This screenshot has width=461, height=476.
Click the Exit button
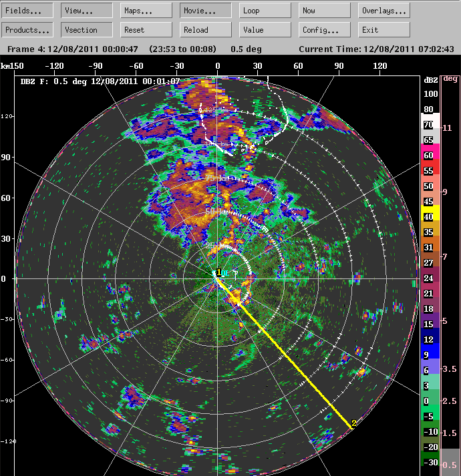384,30
